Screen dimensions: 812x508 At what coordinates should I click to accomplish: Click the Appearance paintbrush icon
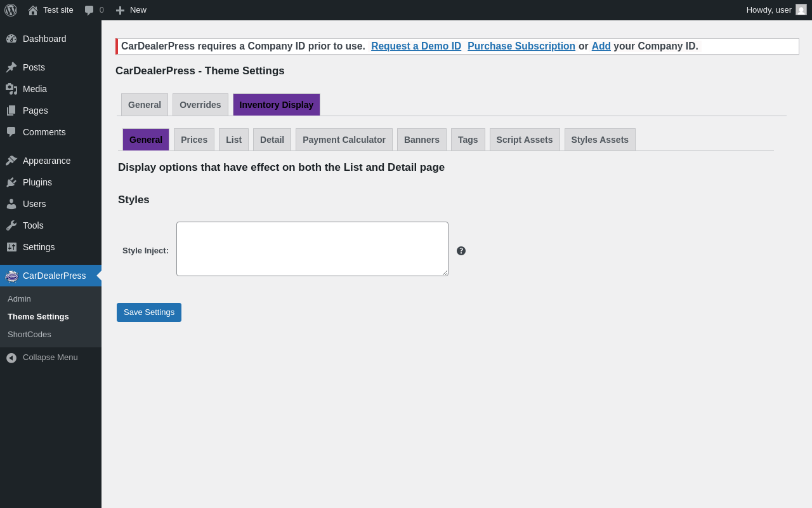click(x=11, y=161)
